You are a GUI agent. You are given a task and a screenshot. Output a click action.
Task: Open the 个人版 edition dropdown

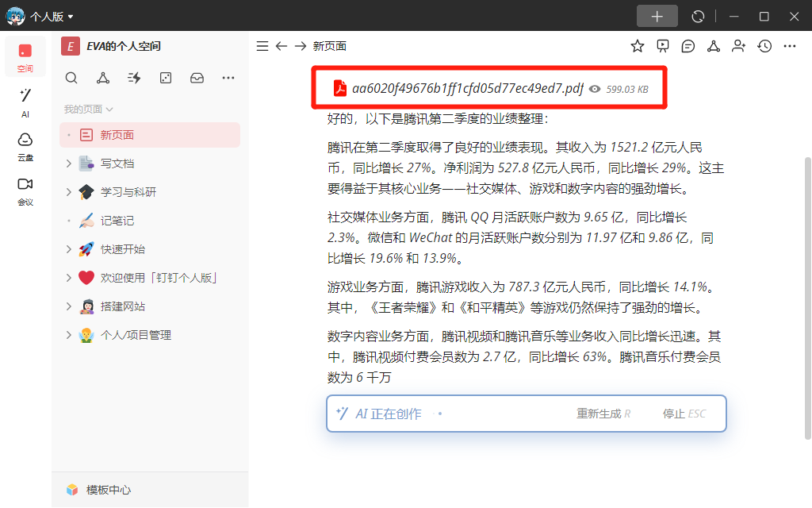click(52, 17)
